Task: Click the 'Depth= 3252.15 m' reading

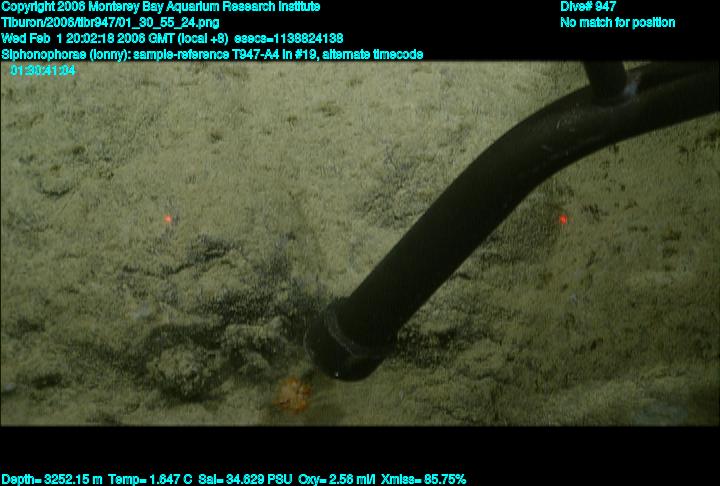Action: 52,480
